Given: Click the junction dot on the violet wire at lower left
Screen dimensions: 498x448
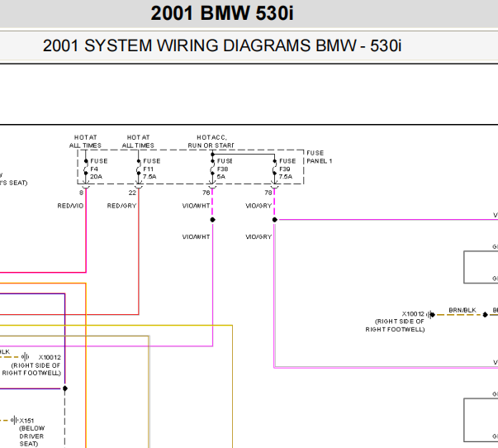Looking at the screenshot, I should [65, 388].
